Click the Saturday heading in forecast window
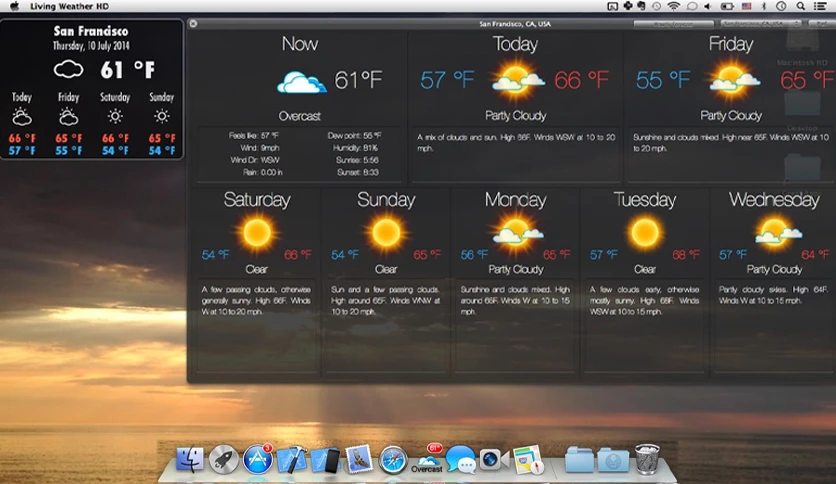Screen dimensions: 836x484 pyautogui.click(x=257, y=200)
